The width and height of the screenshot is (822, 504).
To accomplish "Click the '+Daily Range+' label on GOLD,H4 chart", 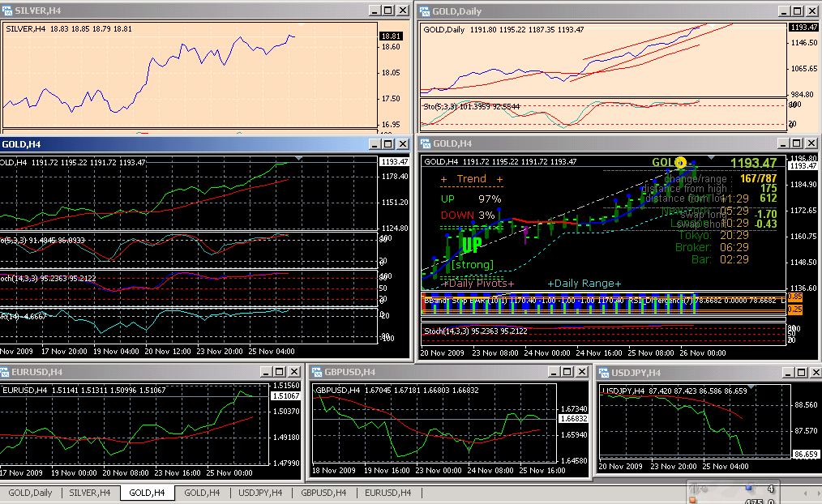I will 584,284.
